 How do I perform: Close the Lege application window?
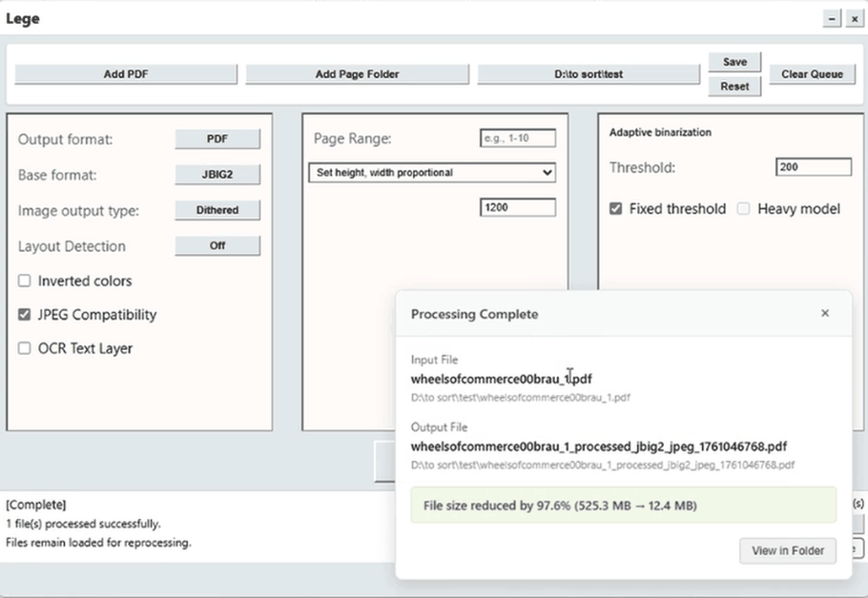coord(854,19)
